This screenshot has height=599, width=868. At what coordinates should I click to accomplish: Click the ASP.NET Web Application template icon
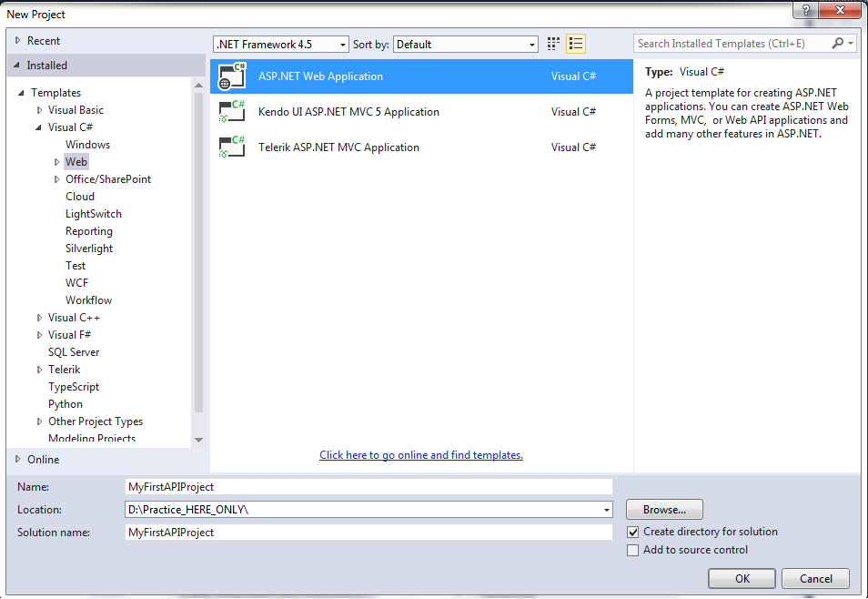[x=232, y=76]
